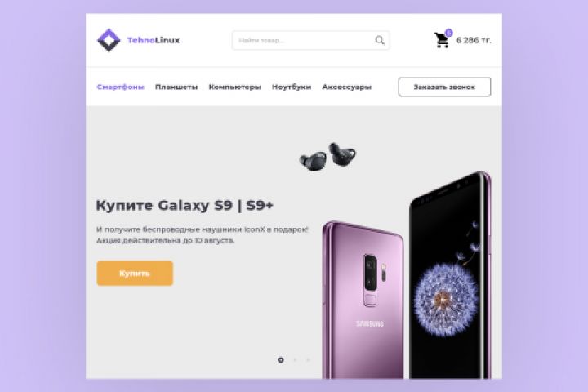Click the TehnoLinux brand name text
588x392 pixels.
154,40
